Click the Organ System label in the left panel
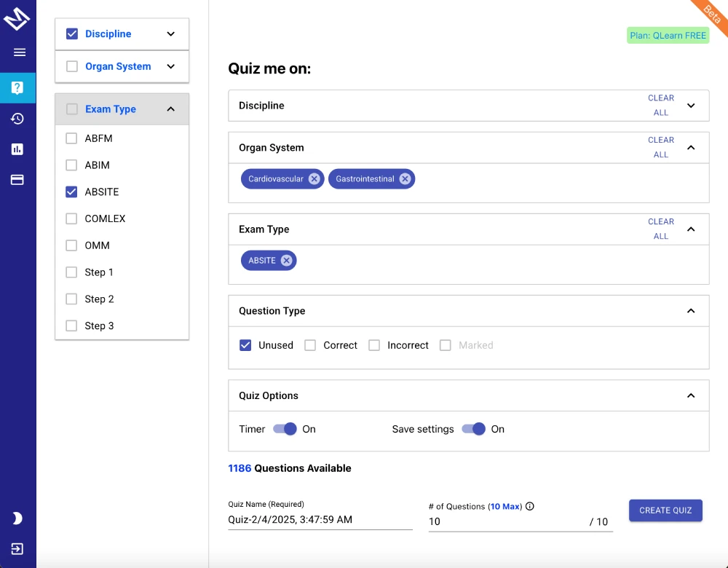 click(x=118, y=66)
